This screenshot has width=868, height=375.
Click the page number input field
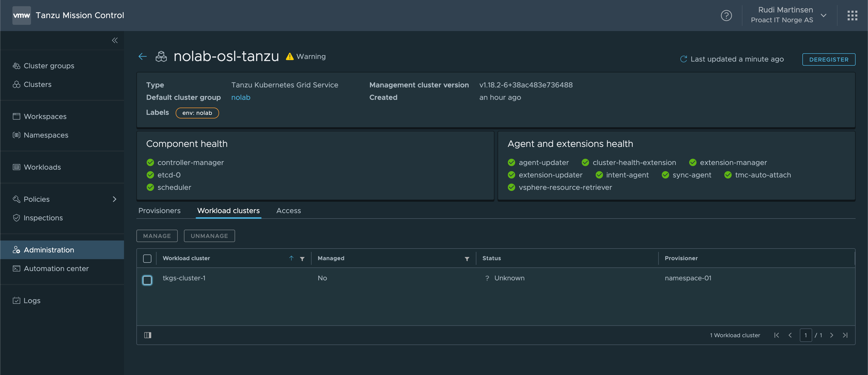pos(806,335)
